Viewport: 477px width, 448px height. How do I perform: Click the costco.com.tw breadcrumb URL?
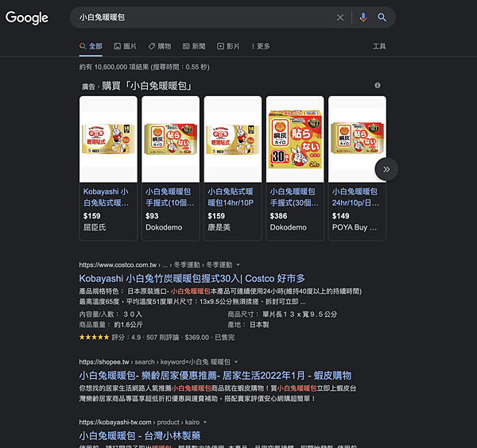coord(156,265)
